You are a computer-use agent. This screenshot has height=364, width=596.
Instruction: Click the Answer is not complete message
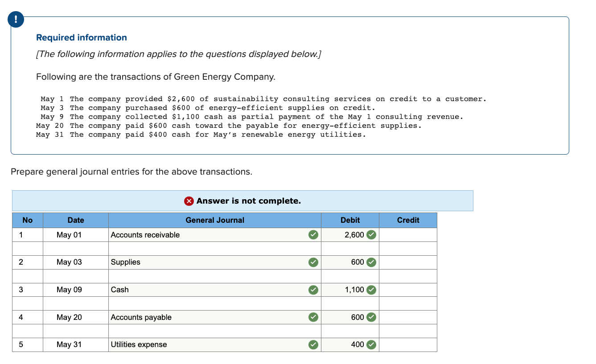(248, 201)
